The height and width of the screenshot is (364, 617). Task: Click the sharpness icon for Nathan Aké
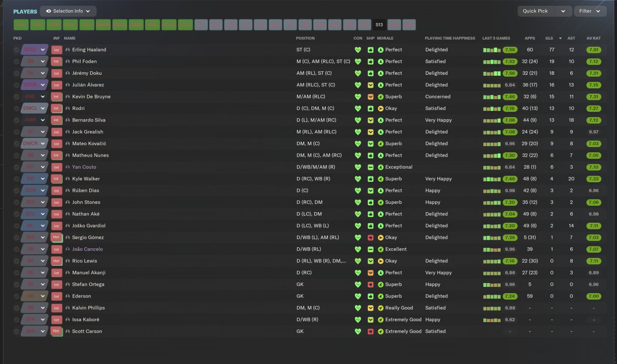(x=370, y=214)
